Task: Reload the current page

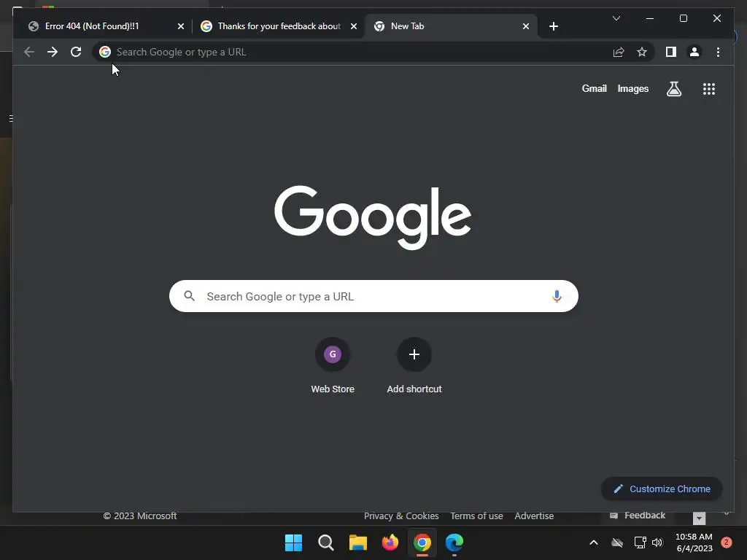Action: pos(76,52)
